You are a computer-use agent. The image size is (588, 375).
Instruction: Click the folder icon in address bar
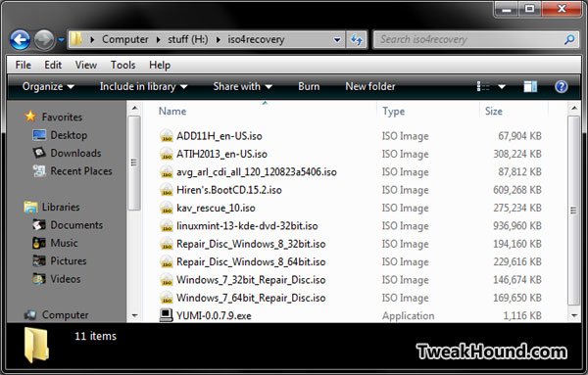pyautogui.click(x=76, y=39)
